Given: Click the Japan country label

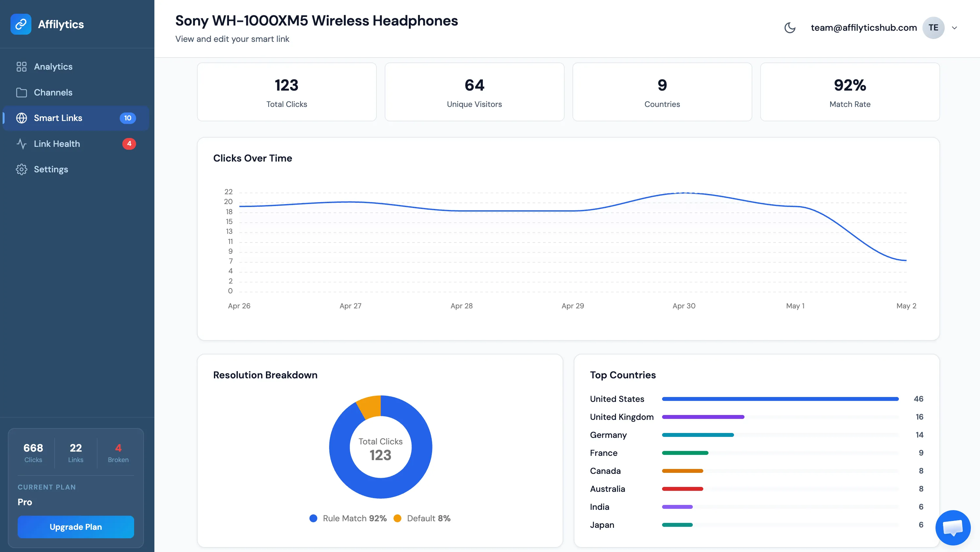Looking at the screenshot, I should (602, 525).
